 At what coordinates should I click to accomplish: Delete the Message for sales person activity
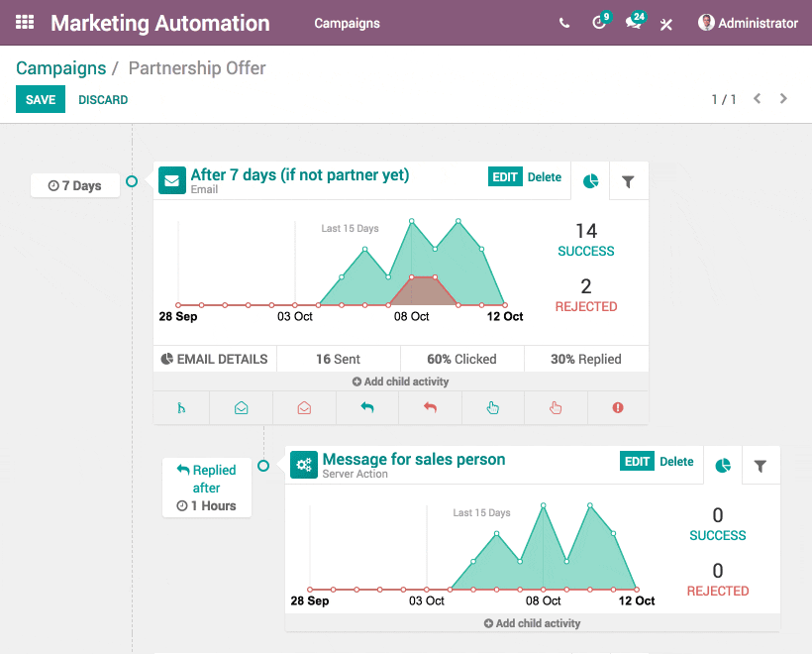coord(676,462)
